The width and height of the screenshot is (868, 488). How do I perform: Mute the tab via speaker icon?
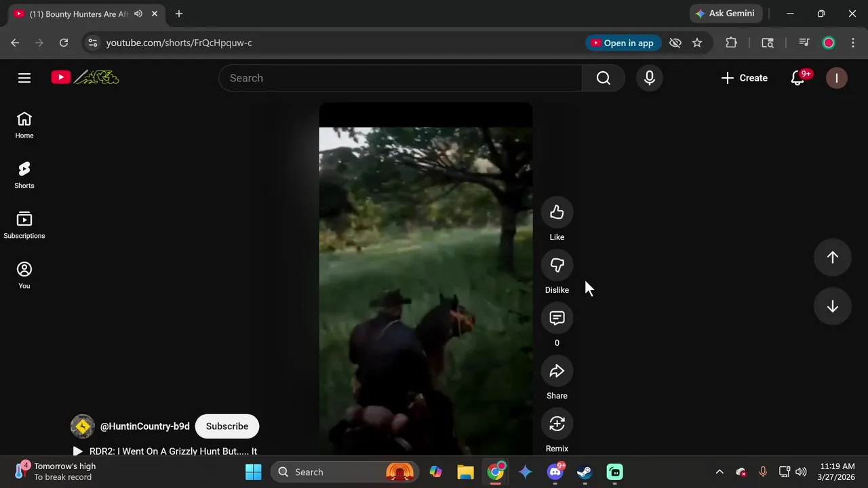pos(139,14)
